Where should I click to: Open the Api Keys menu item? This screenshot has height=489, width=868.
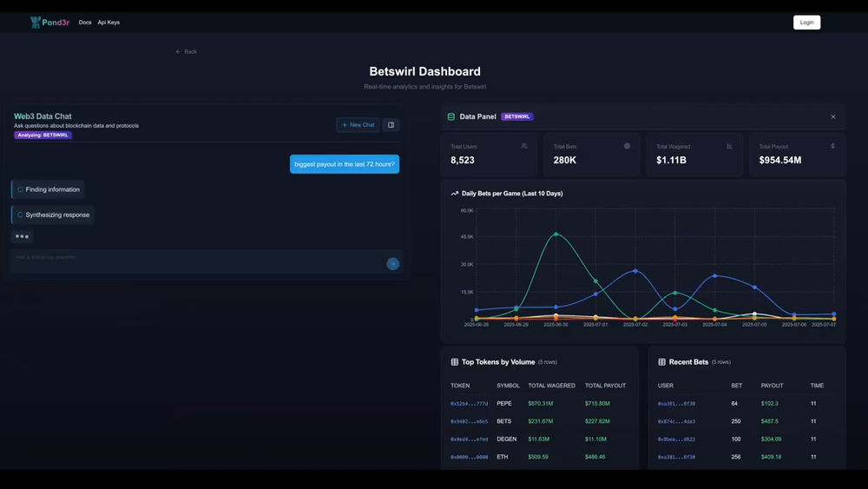pyautogui.click(x=108, y=23)
